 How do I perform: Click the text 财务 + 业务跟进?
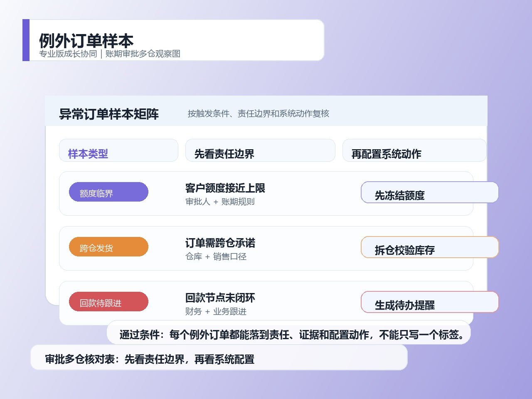(x=216, y=311)
